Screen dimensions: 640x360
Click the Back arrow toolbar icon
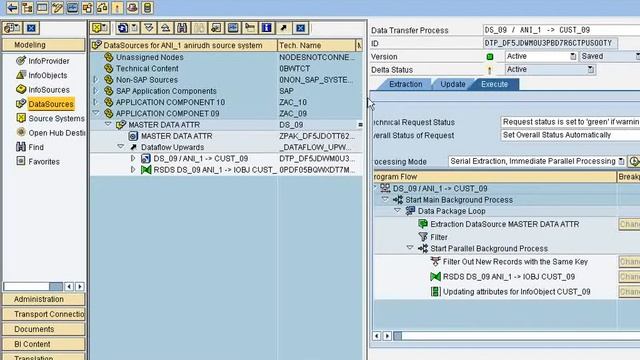click(12, 7)
